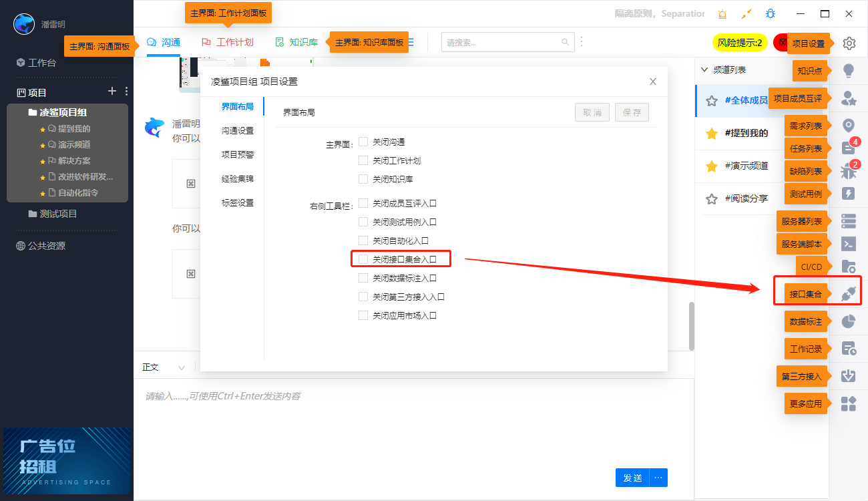
Task: Click the orange alarm icon in title bar
Action: coord(722,13)
